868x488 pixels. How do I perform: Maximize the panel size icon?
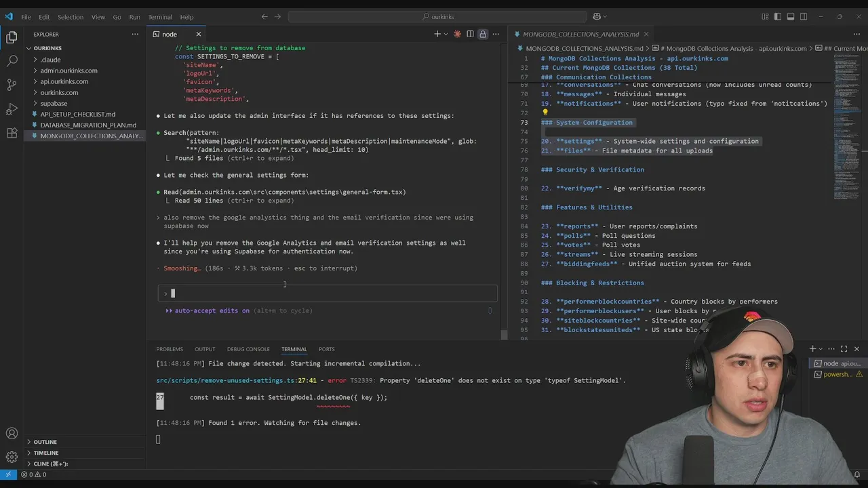(x=844, y=348)
